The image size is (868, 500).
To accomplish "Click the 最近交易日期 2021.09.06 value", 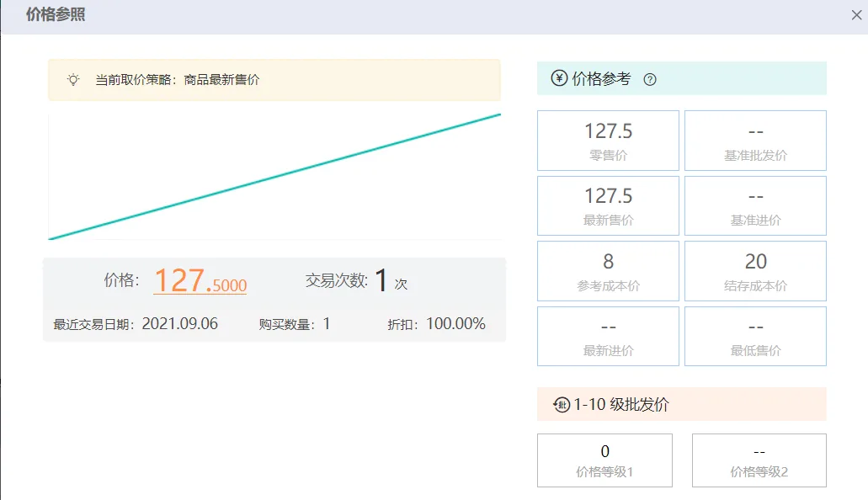I will 179,324.
